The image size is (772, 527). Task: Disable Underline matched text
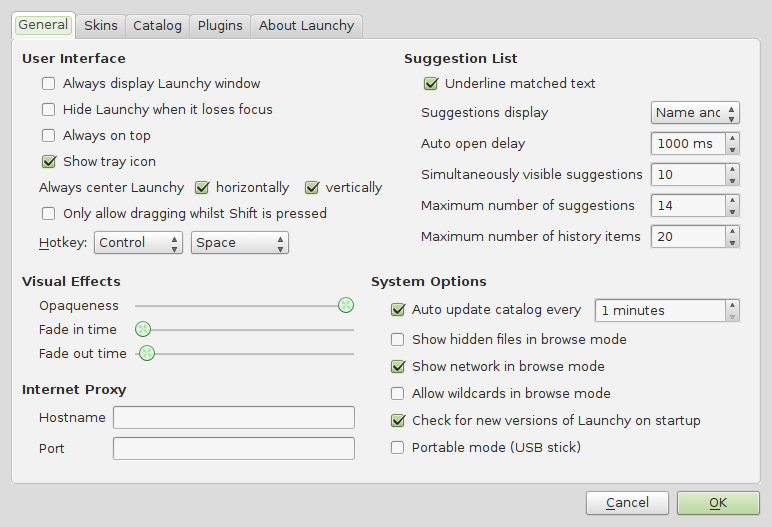coord(431,84)
